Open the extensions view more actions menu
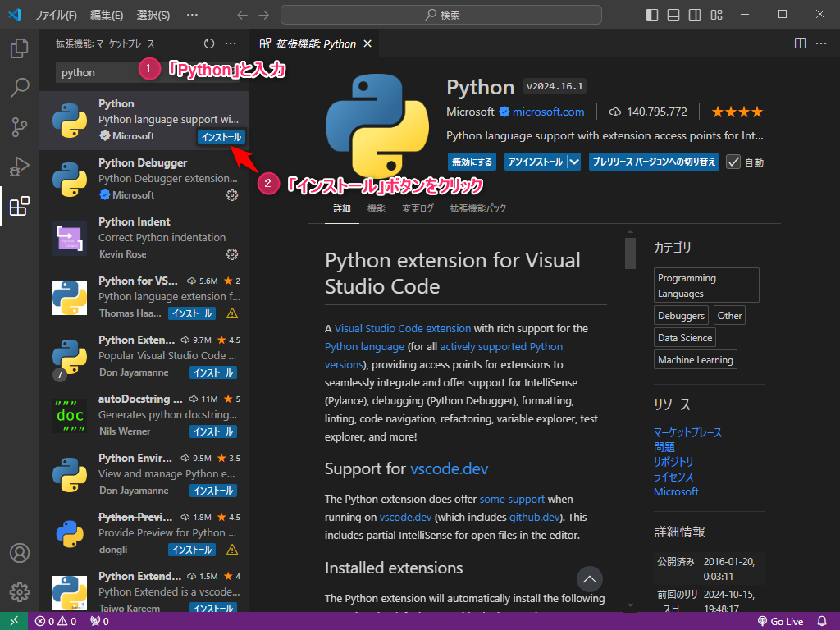The image size is (840, 630). [x=231, y=43]
